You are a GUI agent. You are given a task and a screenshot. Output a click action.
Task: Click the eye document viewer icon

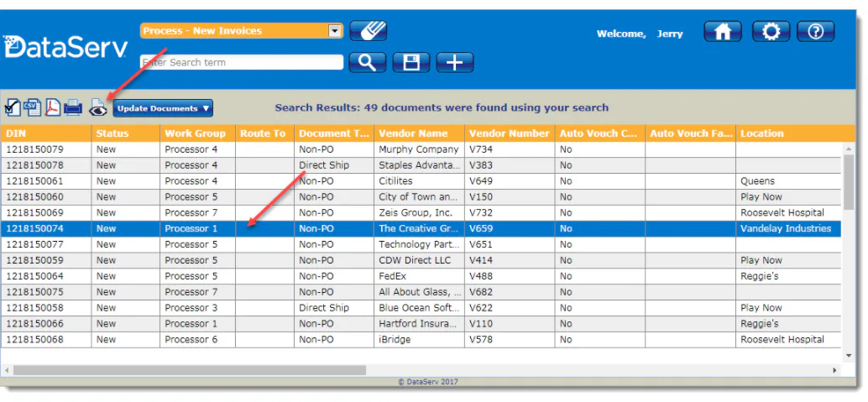coord(98,107)
